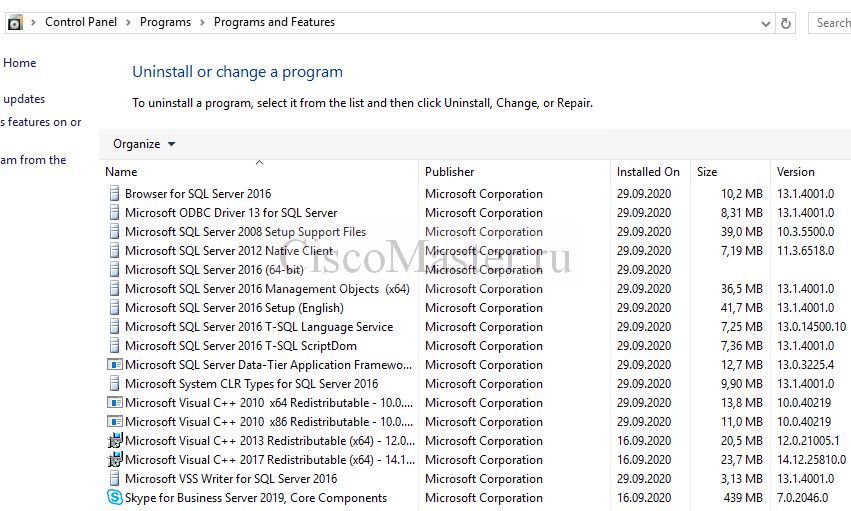Image resolution: width=851 pixels, height=511 pixels.
Task: Select SQL Server 2016 T-SQL ScriptDom name
Action: 241,346
